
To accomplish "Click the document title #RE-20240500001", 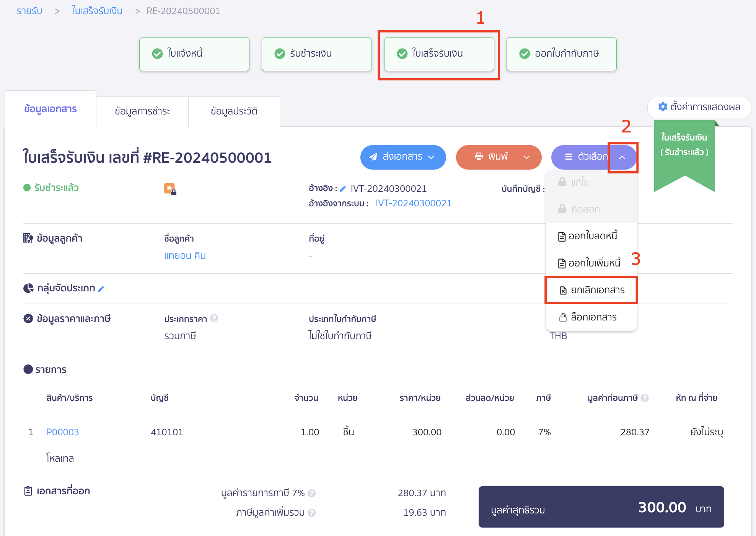I will (x=147, y=157).
